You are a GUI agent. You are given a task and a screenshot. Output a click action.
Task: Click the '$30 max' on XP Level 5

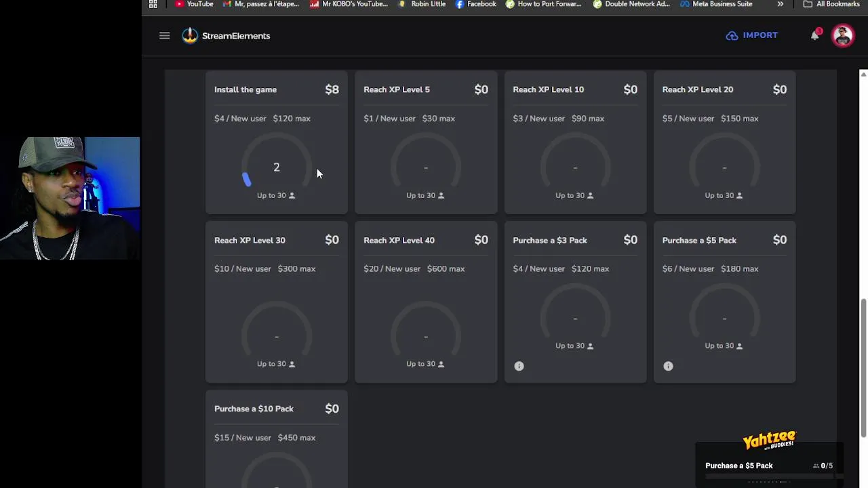(x=438, y=119)
